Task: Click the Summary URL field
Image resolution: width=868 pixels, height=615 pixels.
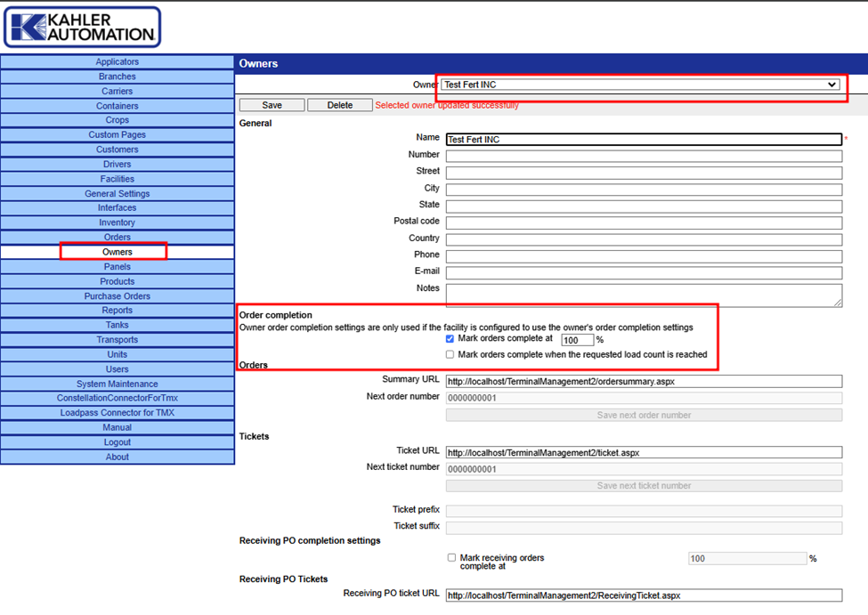Action: [x=644, y=382]
